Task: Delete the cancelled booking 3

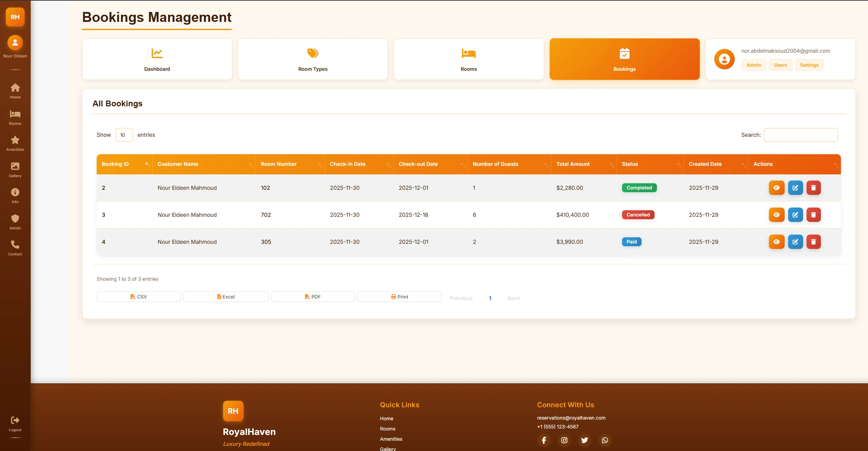Action: (x=813, y=215)
